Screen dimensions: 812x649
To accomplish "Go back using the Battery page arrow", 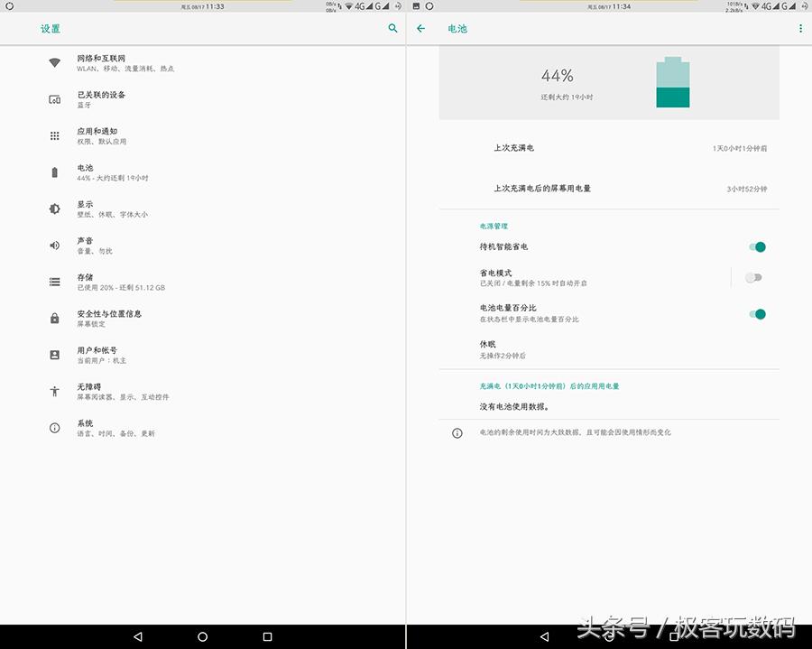I will tap(421, 29).
